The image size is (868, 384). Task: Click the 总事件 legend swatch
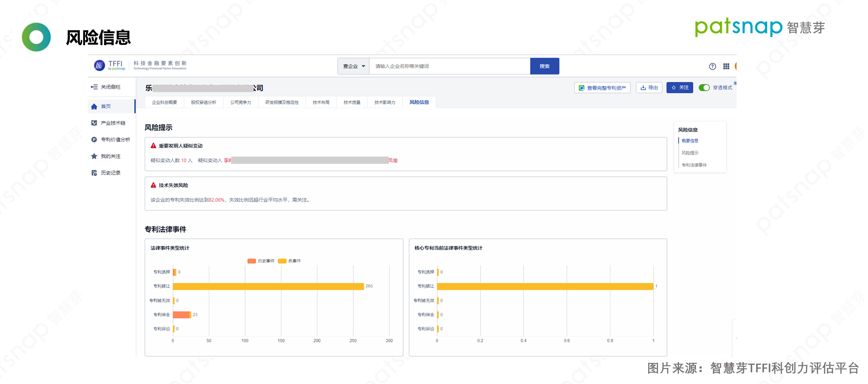[x=282, y=261]
